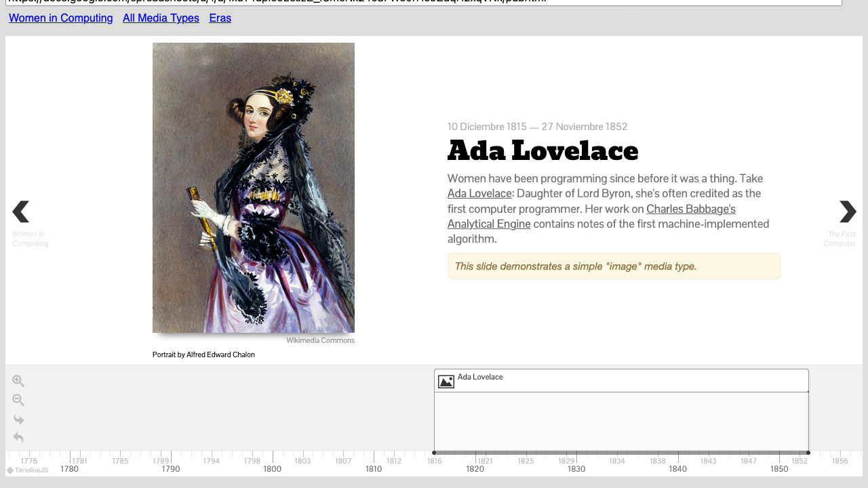Click the 1800 label on the time axis
Screen dimensions: 868x488
pos(273,469)
